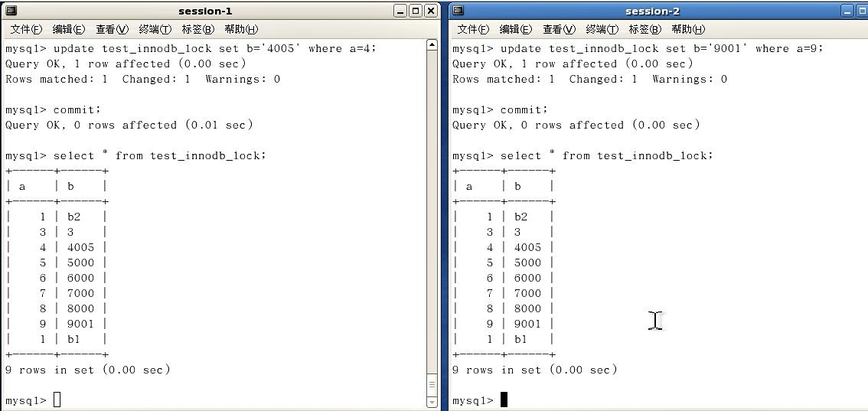Click value b2 in session-2 table
This screenshot has height=411, width=868.
(521, 217)
